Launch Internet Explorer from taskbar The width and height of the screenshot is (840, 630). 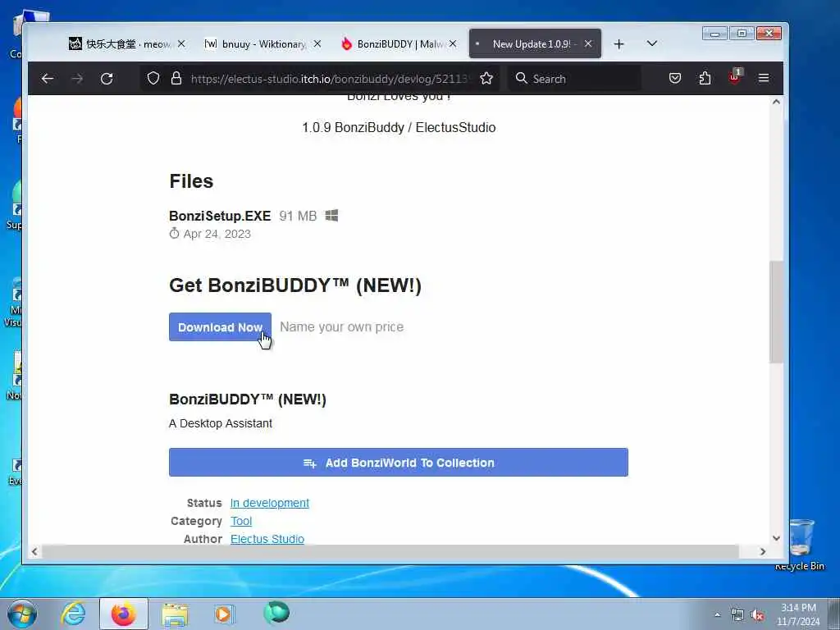click(73, 614)
